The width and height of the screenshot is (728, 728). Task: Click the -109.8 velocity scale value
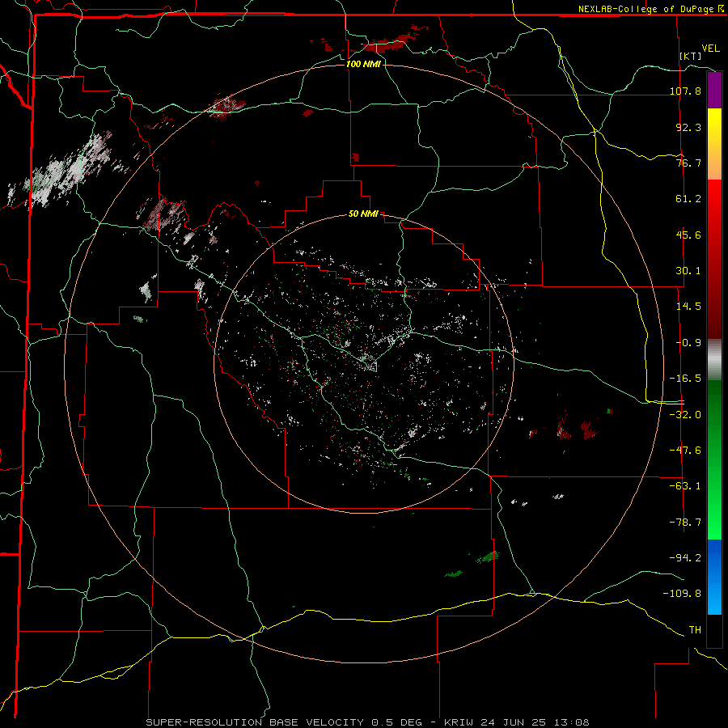(682, 594)
